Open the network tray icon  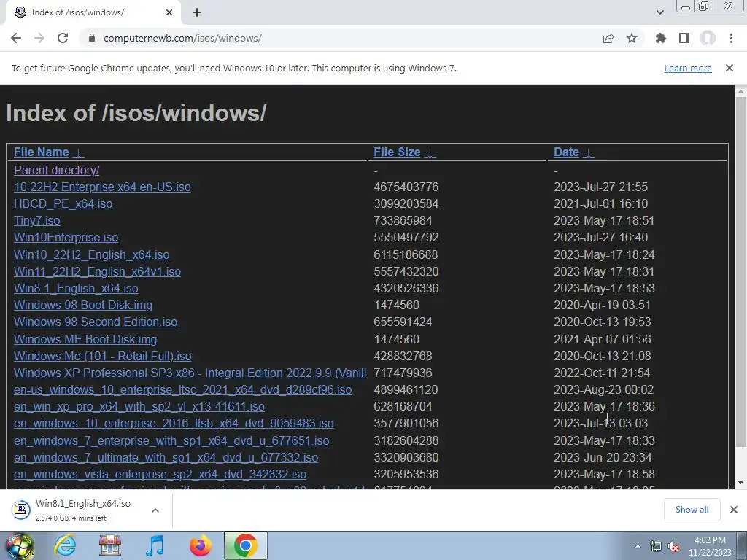tap(656, 546)
